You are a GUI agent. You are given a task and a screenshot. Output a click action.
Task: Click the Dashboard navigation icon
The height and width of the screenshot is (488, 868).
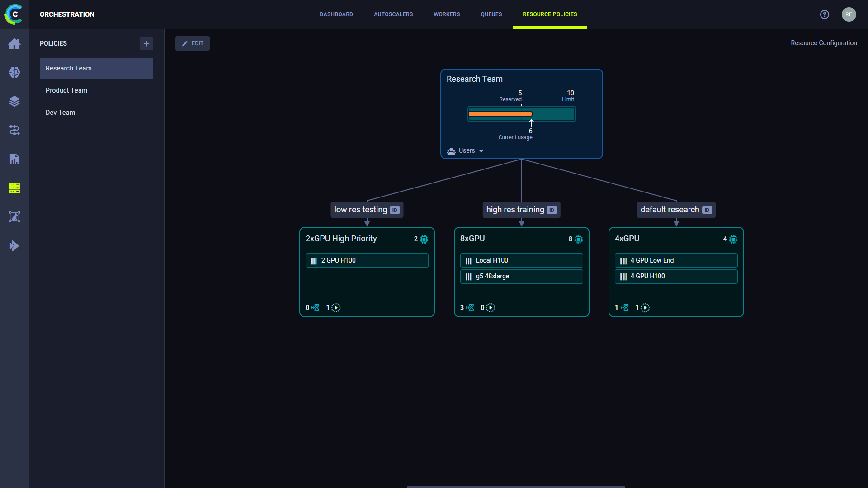click(14, 43)
